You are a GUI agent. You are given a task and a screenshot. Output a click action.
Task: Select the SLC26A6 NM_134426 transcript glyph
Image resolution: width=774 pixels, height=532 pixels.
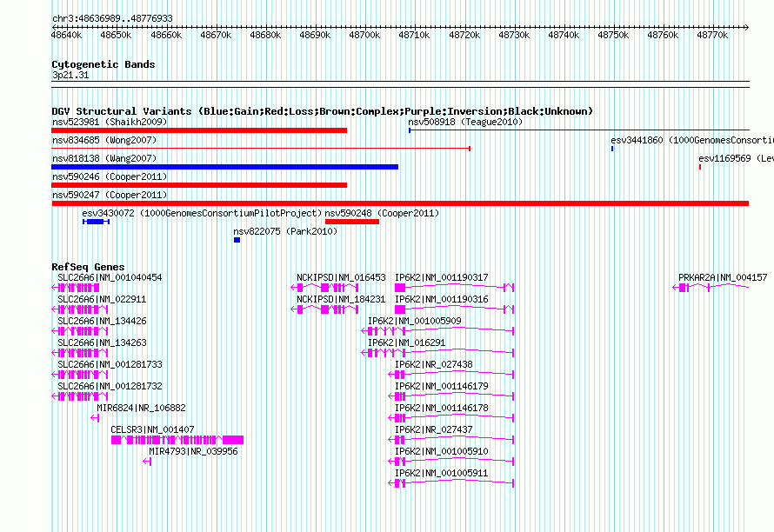tap(79, 331)
